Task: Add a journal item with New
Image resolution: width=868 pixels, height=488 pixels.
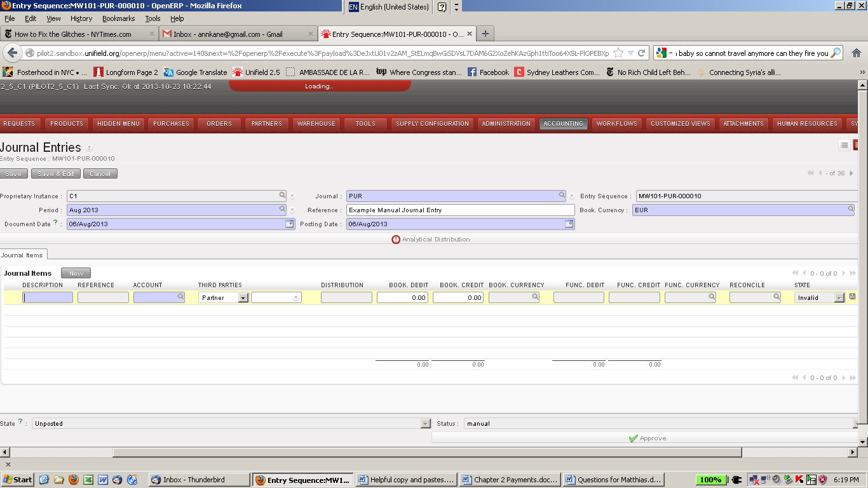Action: [76, 273]
